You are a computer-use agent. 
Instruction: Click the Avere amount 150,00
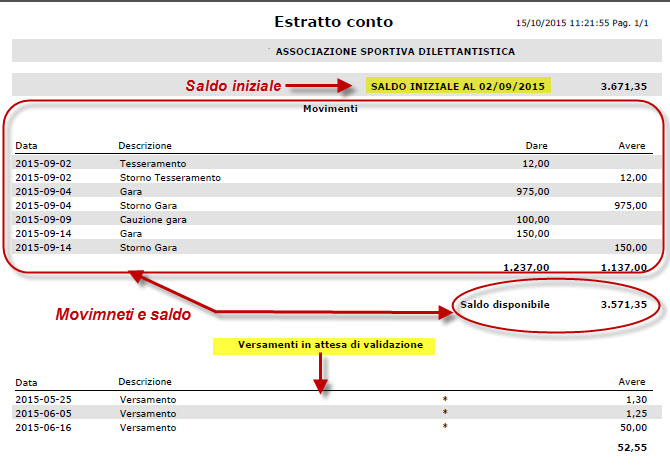click(x=631, y=248)
